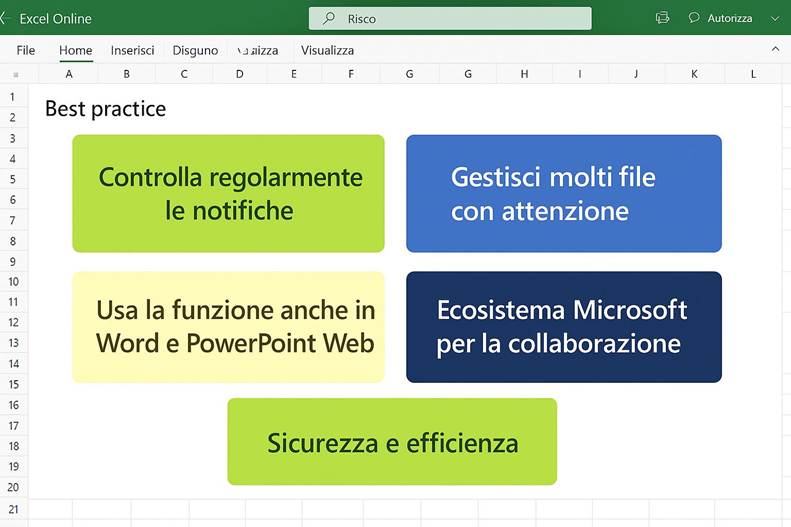Select column K header

[x=694, y=74]
